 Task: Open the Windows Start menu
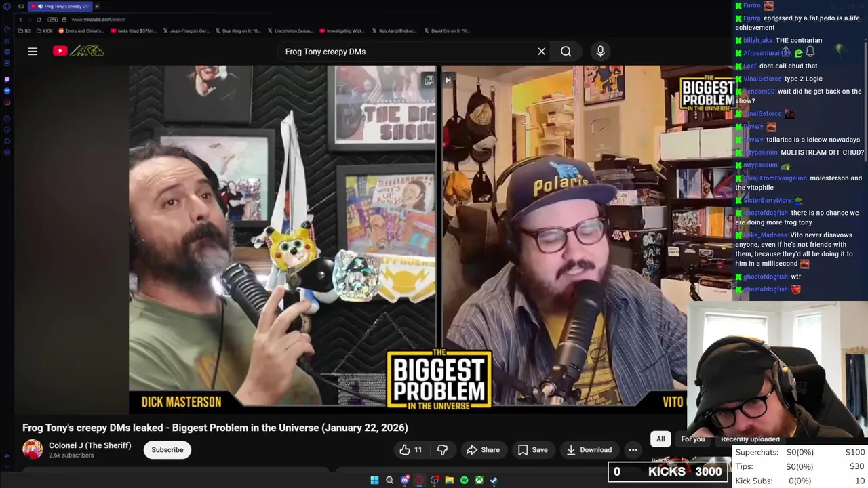(x=374, y=480)
